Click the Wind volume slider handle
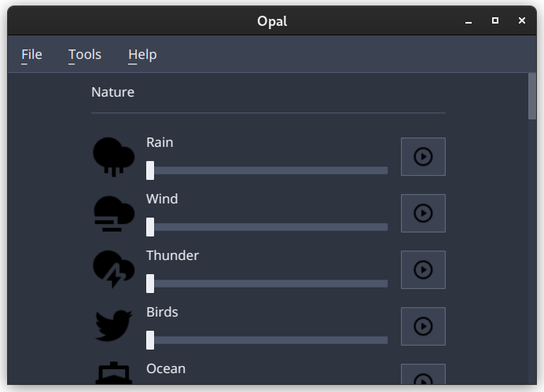 150,227
